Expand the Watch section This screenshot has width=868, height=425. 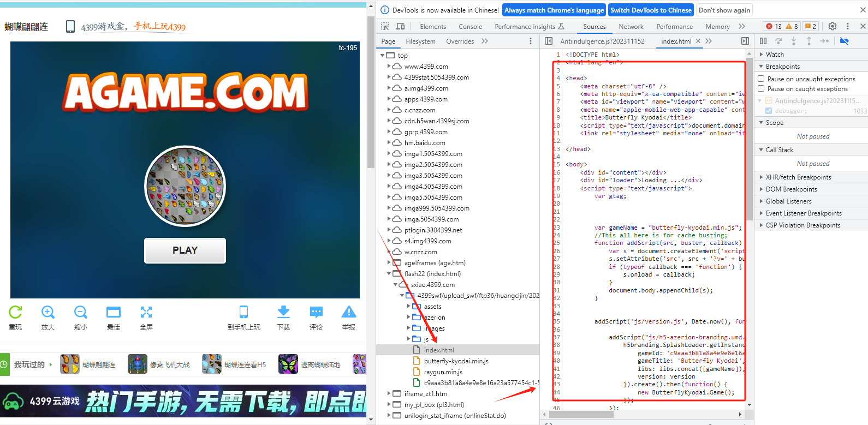point(811,54)
